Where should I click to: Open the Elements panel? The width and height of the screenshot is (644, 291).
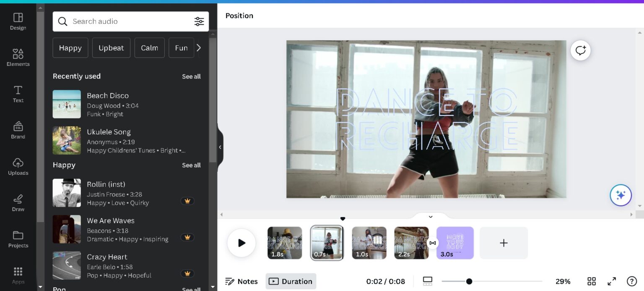pyautogui.click(x=18, y=57)
